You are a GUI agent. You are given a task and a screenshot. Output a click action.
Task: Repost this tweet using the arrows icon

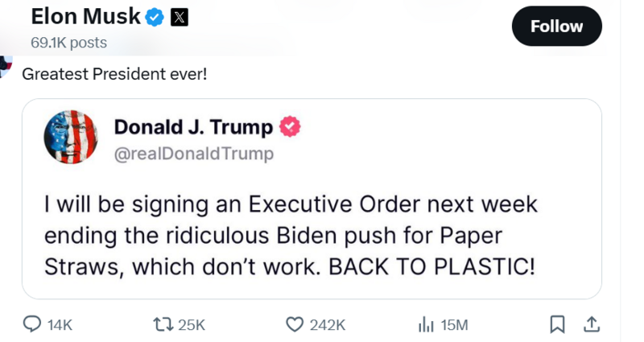[162, 324]
